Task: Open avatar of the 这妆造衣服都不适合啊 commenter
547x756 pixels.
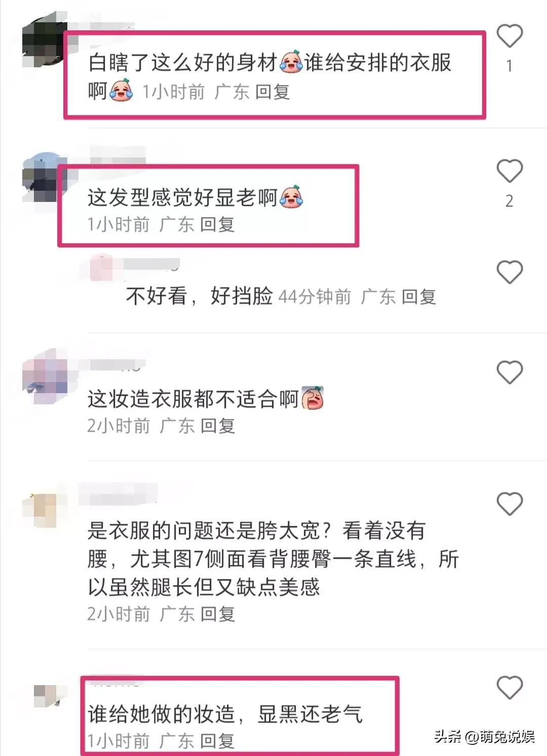Action: coord(45,377)
